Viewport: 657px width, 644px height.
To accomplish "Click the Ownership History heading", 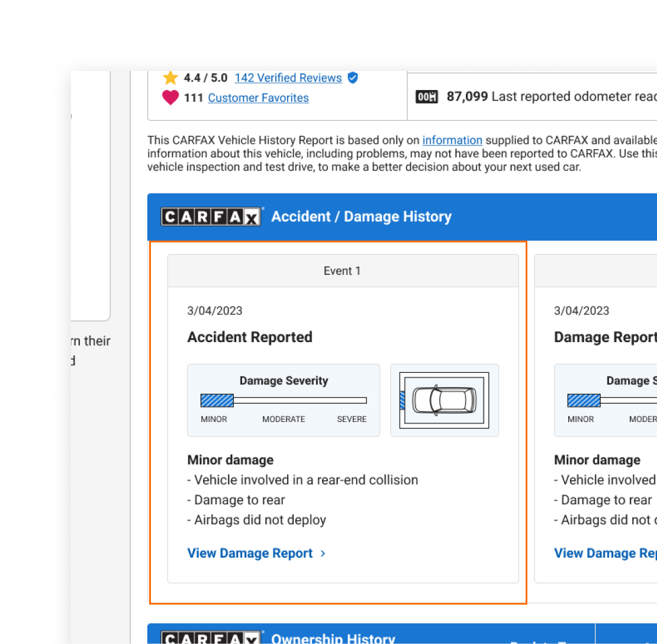I will (333, 638).
